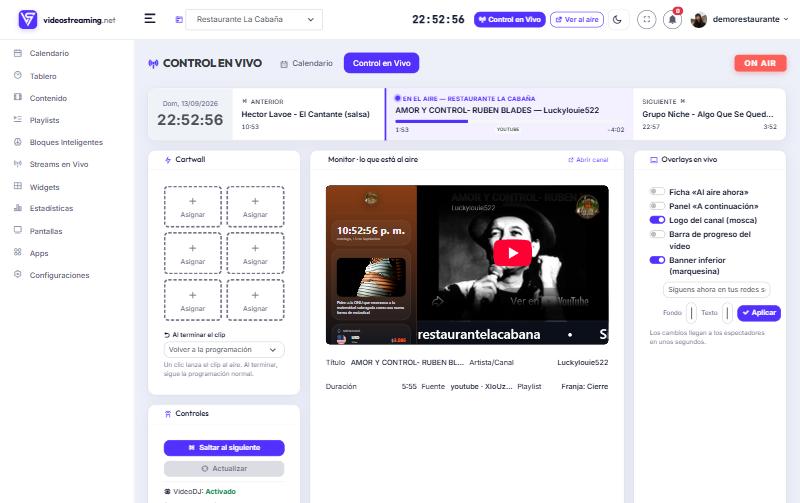Viewport: 800px width, 503px height.
Task: Open the Abrir canal link
Action: click(588, 160)
